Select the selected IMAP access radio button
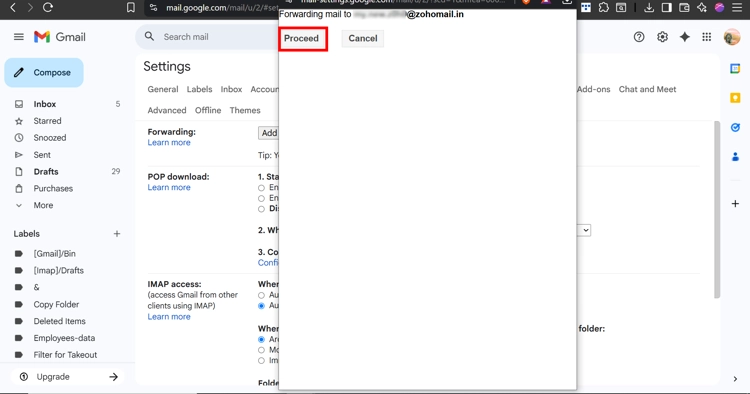This screenshot has width=750, height=394. [261, 306]
